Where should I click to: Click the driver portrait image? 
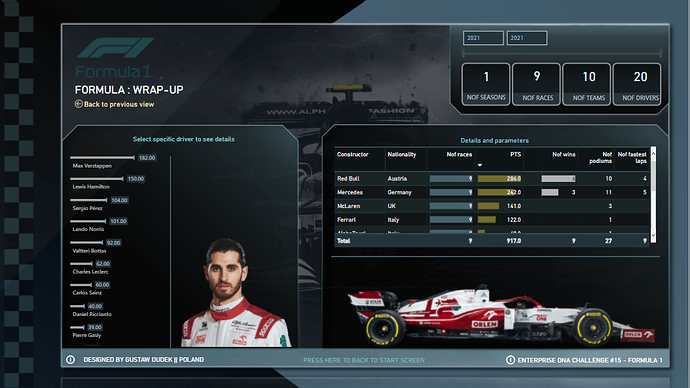point(236,293)
